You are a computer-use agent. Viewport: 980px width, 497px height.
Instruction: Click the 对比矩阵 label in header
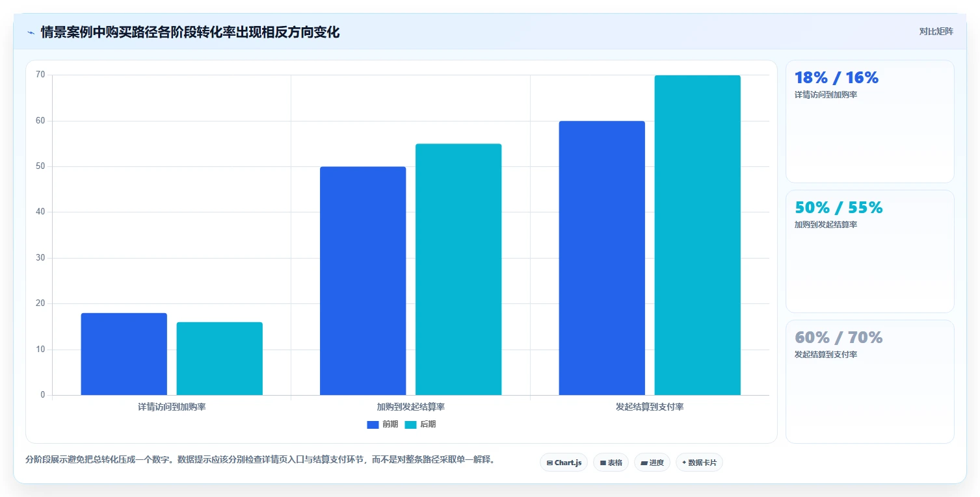(x=936, y=31)
